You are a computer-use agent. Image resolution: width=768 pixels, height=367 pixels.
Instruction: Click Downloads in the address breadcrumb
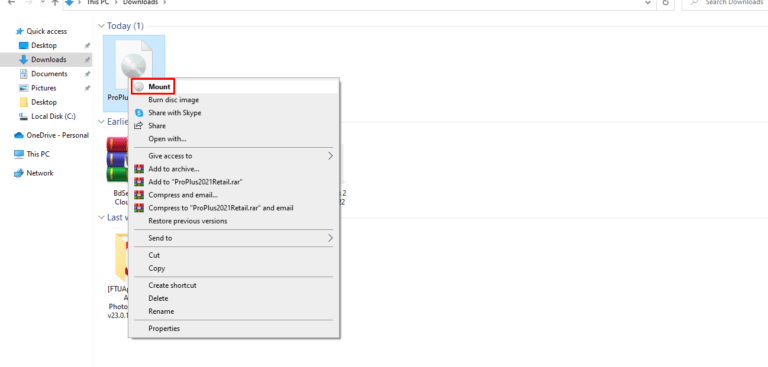click(140, 2)
